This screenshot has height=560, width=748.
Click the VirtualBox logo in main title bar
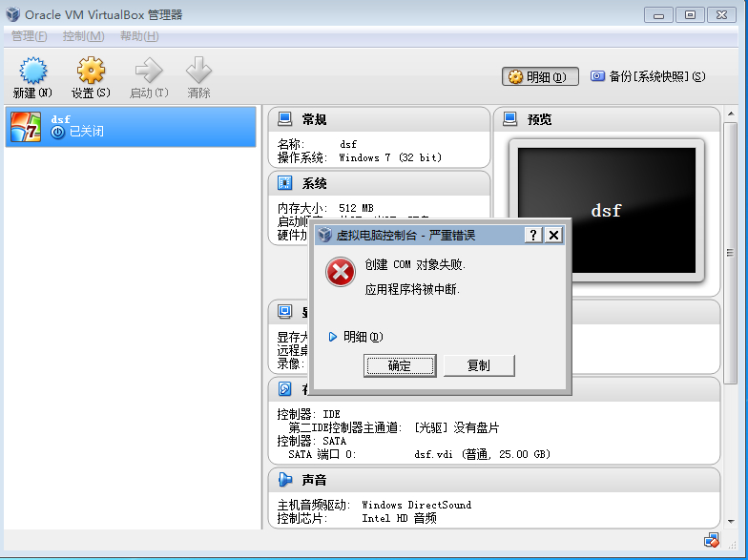point(13,14)
